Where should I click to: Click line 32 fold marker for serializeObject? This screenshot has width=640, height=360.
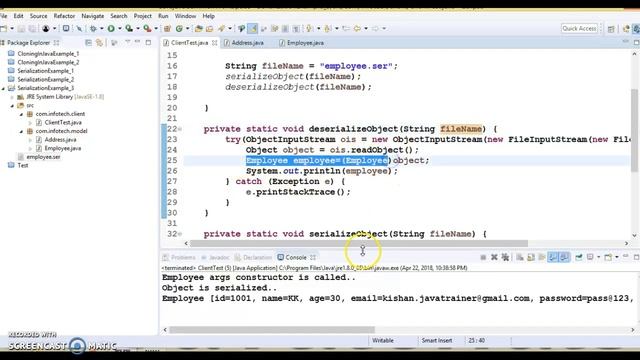point(180,234)
